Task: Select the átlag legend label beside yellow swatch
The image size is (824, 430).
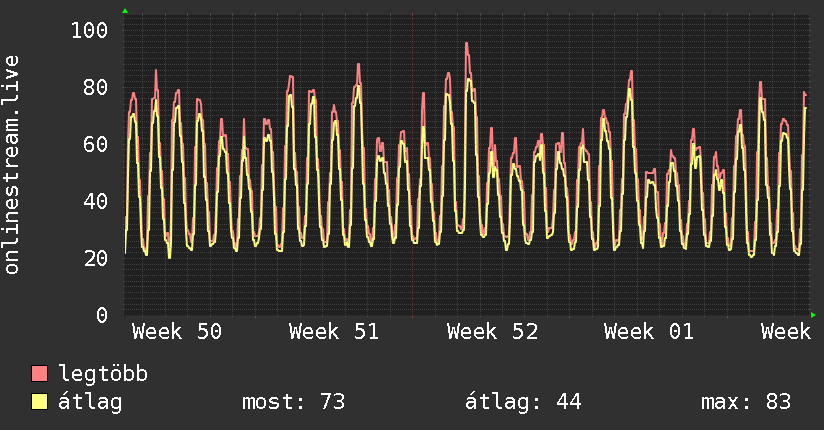Action: click(90, 403)
